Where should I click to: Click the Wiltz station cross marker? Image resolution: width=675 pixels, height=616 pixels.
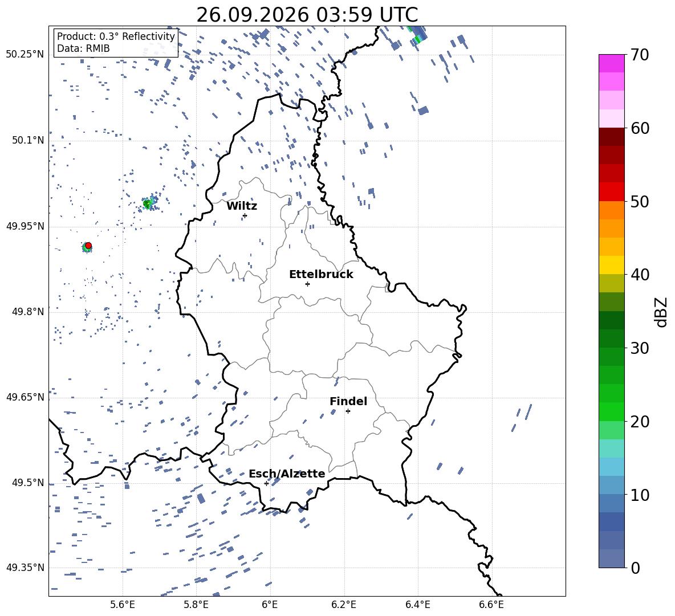(245, 215)
